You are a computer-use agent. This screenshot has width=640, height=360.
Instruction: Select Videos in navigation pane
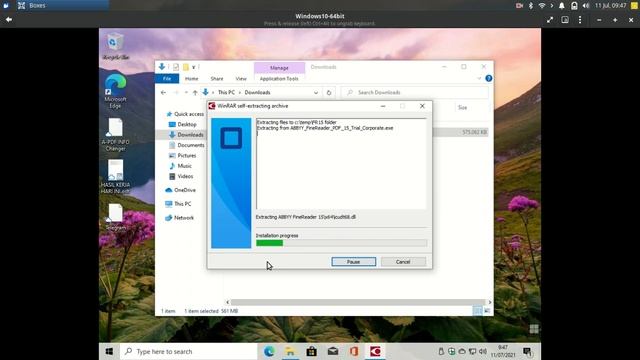tap(185, 176)
